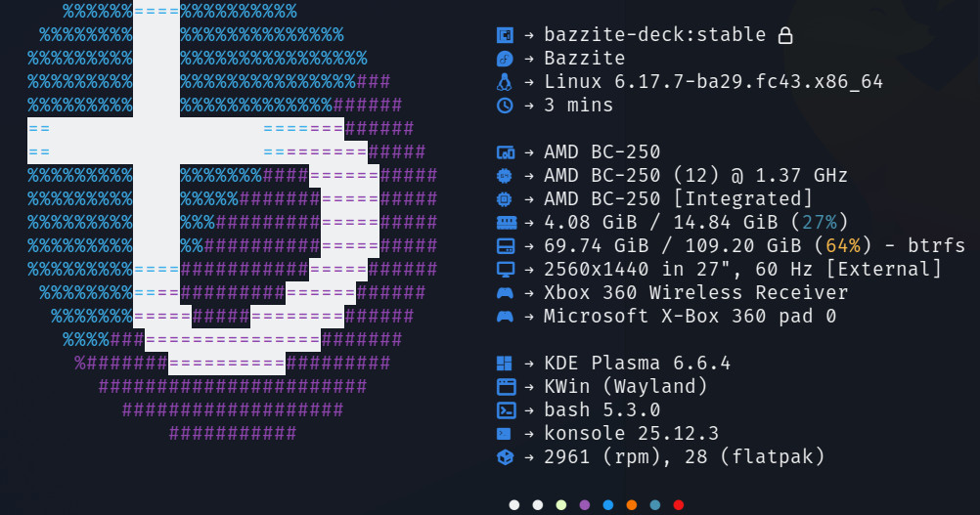
Task: Click the text bazzite-deck:stable
Action: 655,35
